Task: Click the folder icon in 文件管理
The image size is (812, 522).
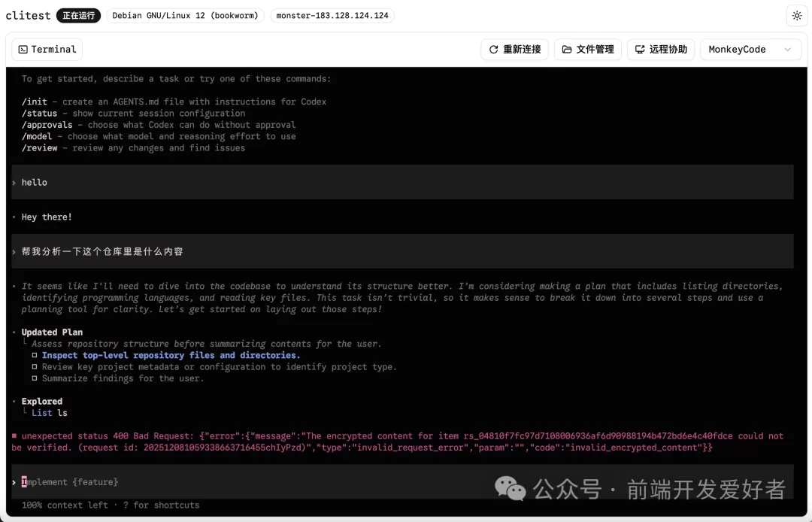Action: (567, 49)
